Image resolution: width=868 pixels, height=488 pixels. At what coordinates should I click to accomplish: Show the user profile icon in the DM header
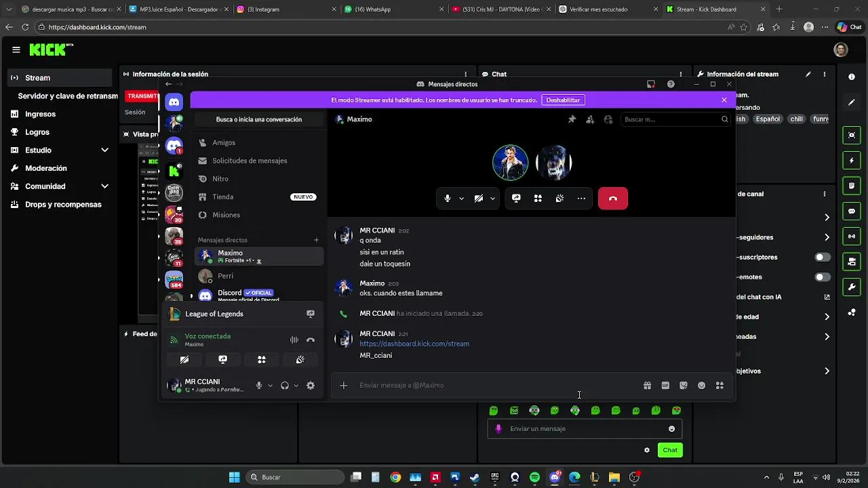coord(608,119)
